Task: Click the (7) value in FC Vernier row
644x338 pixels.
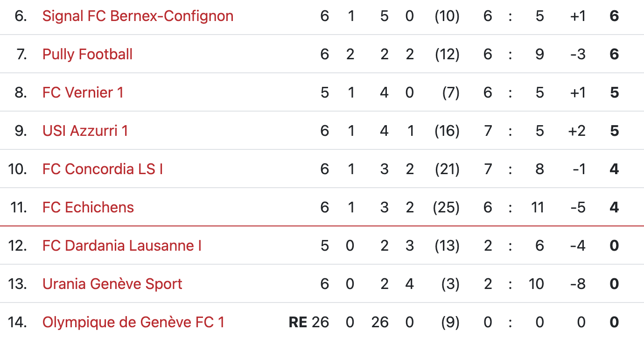Action: point(450,93)
